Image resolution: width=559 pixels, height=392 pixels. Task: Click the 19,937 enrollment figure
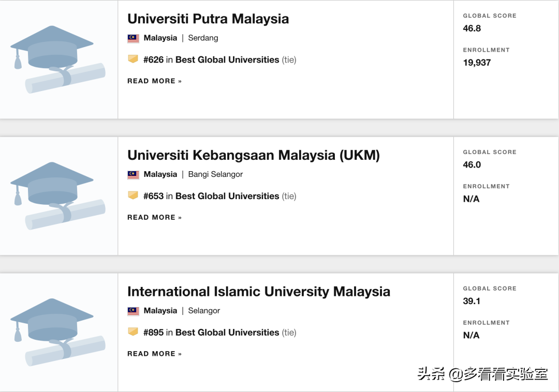coord(477,63)
